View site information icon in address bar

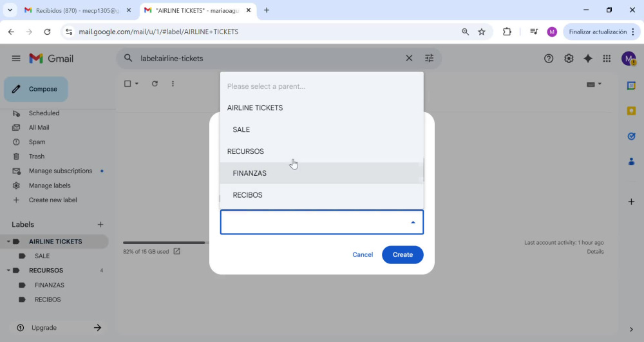point(69,32)
